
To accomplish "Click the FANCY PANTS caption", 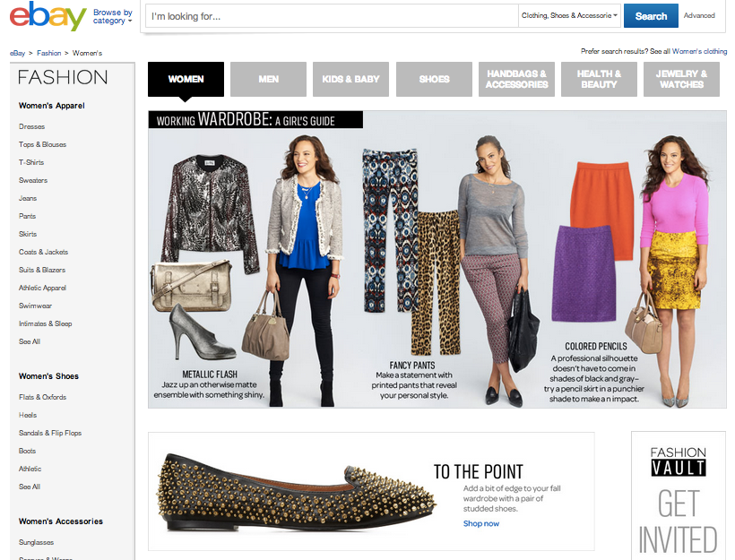I will (412, 365).
